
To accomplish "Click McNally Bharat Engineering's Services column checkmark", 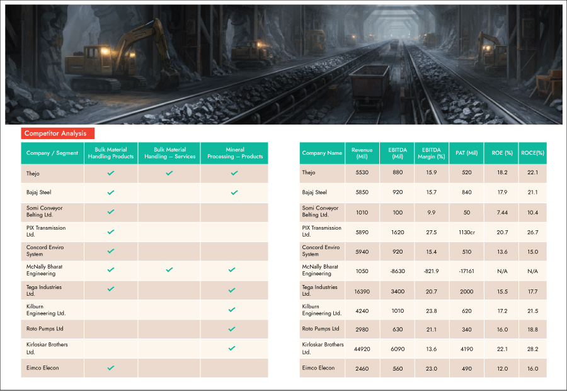I will point(169,270).
